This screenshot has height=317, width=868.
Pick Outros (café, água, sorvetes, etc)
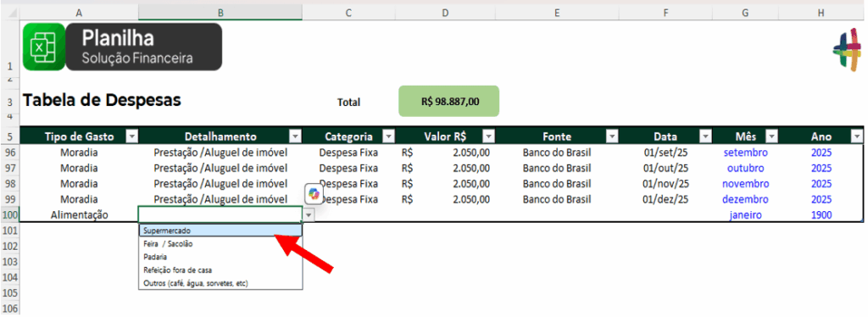[x=220, y=283]
